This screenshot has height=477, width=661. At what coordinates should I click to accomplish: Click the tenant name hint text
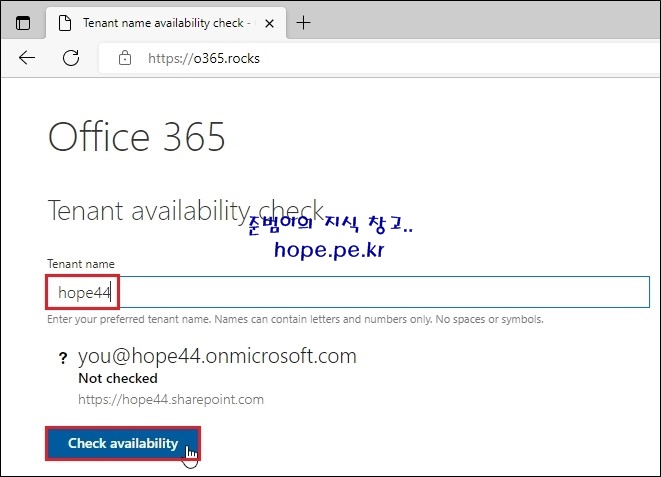pos(295,319)
